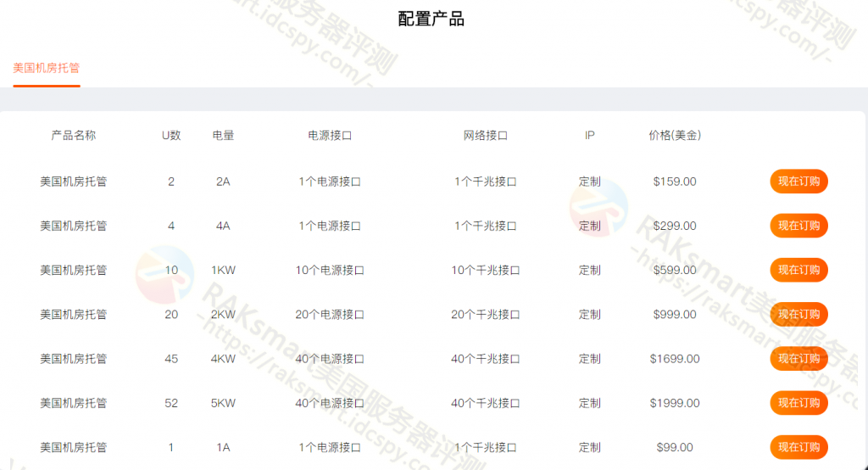The image size is (868, 470).
Task: Select the 10个电源接口 cell
Action: [x=330, y=270]
